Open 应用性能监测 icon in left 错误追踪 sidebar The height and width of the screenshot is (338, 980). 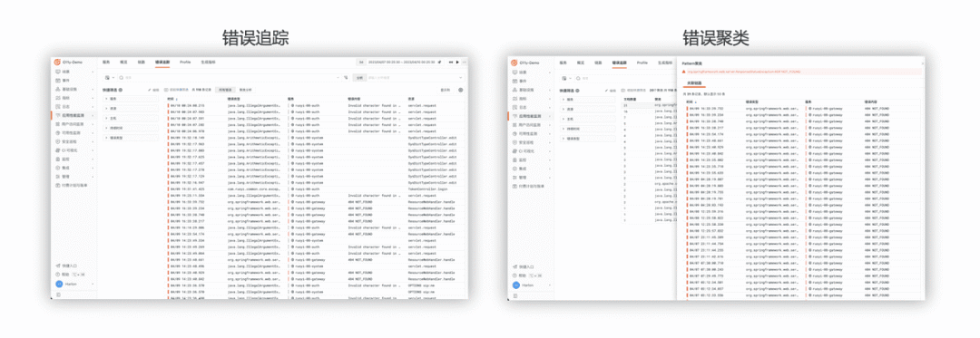click(x=57, y=115)
